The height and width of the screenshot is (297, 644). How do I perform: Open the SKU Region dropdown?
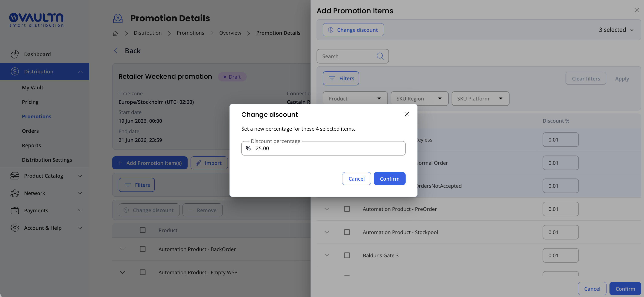coord(419,99)
